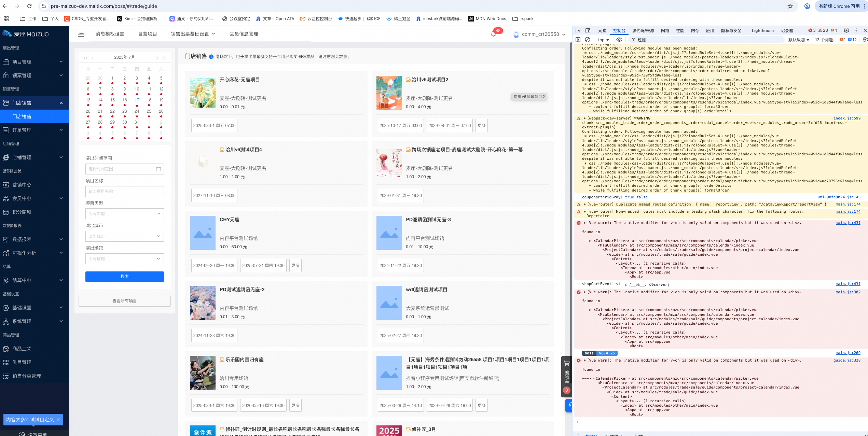Screen dimensions: 868x436
Task: Select session 2025-08-01 周五 07:00 of 开心麻花
Action: point(214,126)
